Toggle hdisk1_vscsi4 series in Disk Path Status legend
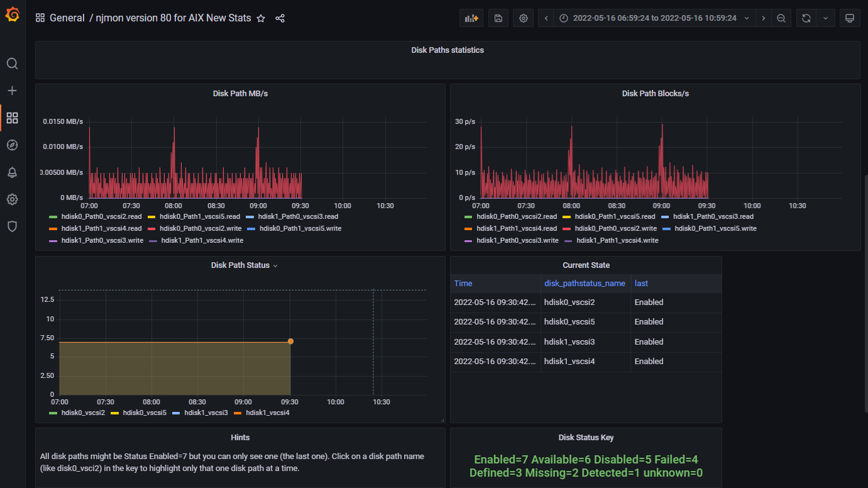Image resolution: width=868 pixels, height=488 pixels. (267, 413)
